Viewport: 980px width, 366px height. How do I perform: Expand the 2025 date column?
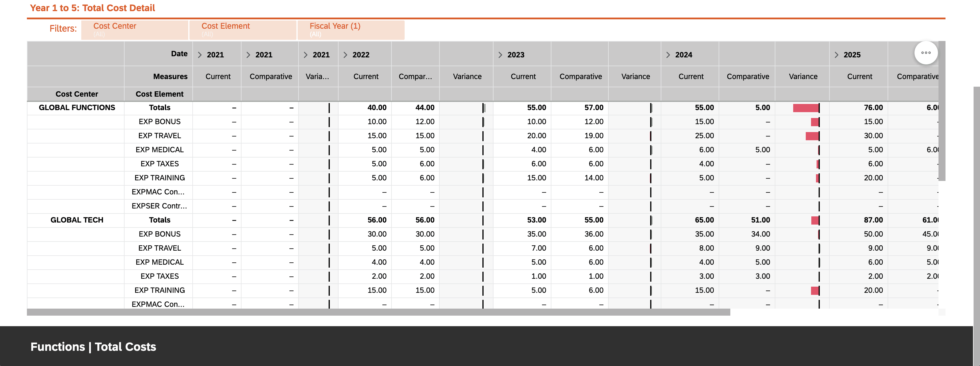point(836,55)
